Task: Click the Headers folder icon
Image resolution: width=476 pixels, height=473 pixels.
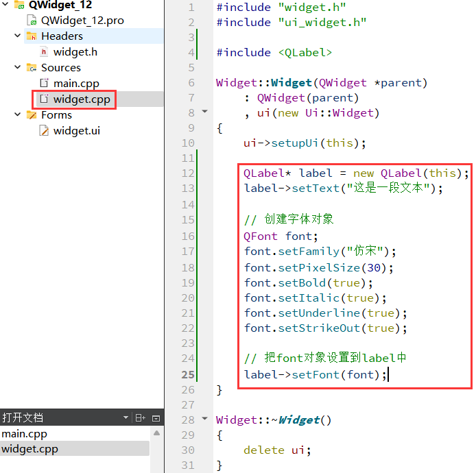Action: click(x=32, y=36)
